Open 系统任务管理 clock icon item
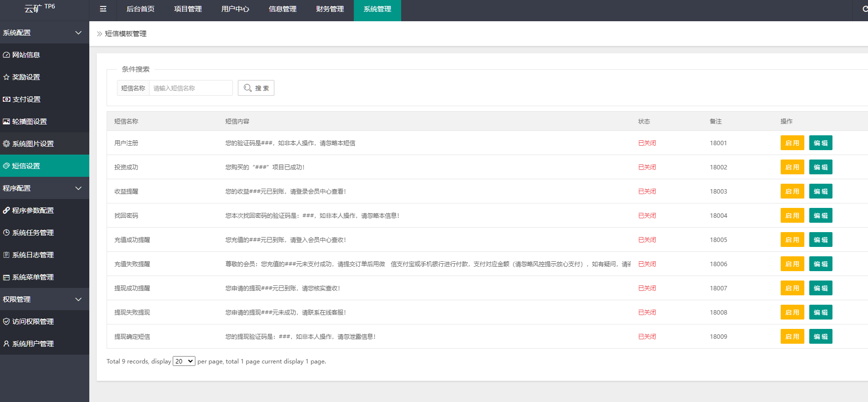 (33, 233)
